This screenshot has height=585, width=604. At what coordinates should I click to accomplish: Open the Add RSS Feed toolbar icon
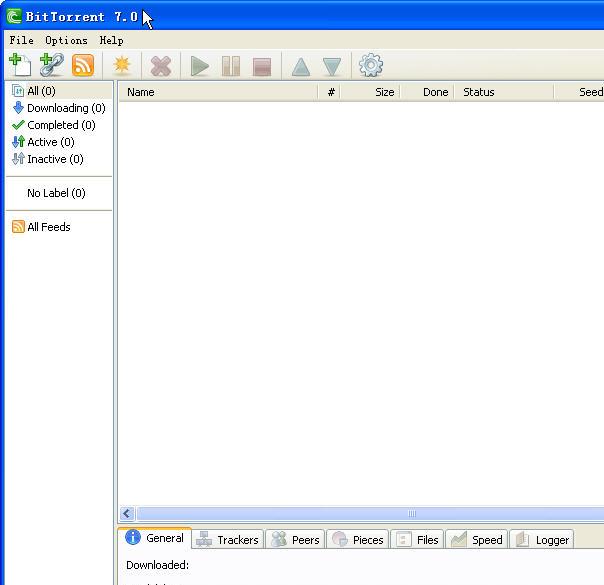(83, 65)
